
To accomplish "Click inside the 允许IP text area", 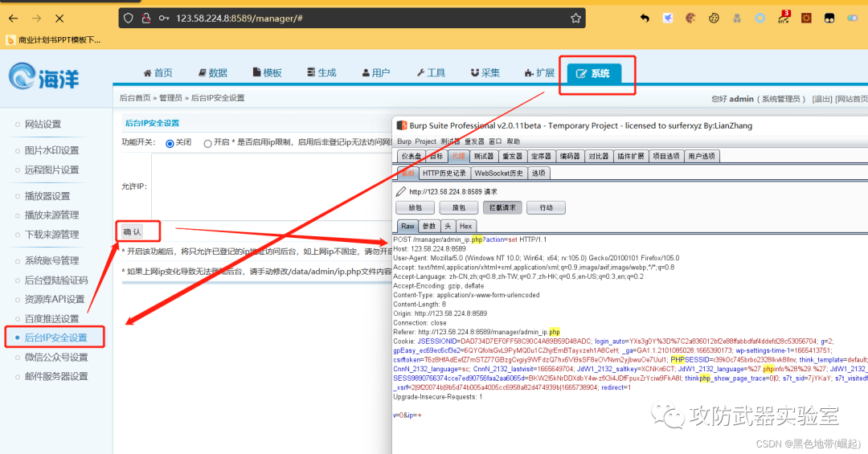I will click(x=272, y=186).
